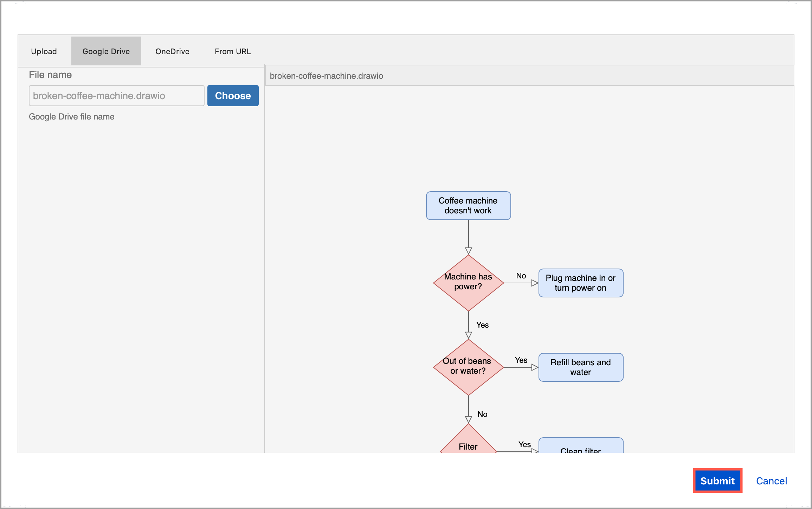Select the Google Drive tab
Viewport: 812px width, 509px height.
pyautogui.click(x=106, y=51)
